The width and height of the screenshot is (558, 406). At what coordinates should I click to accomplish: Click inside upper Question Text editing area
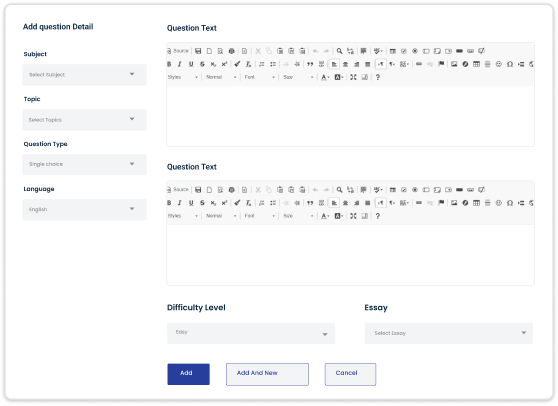click(x=350, y=116)
